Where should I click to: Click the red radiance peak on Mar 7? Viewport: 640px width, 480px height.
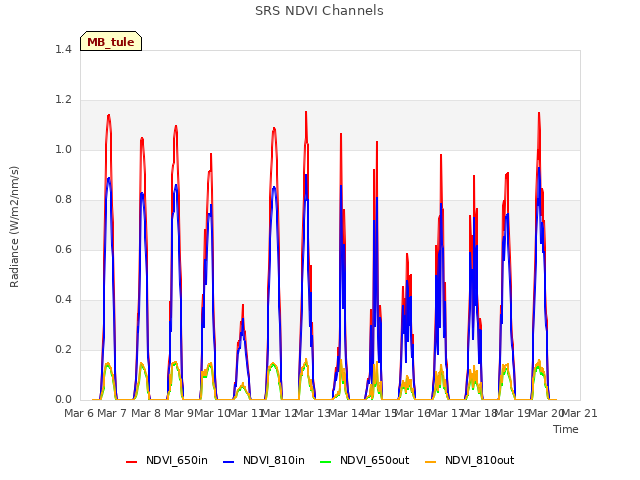[x=109, y=116]
